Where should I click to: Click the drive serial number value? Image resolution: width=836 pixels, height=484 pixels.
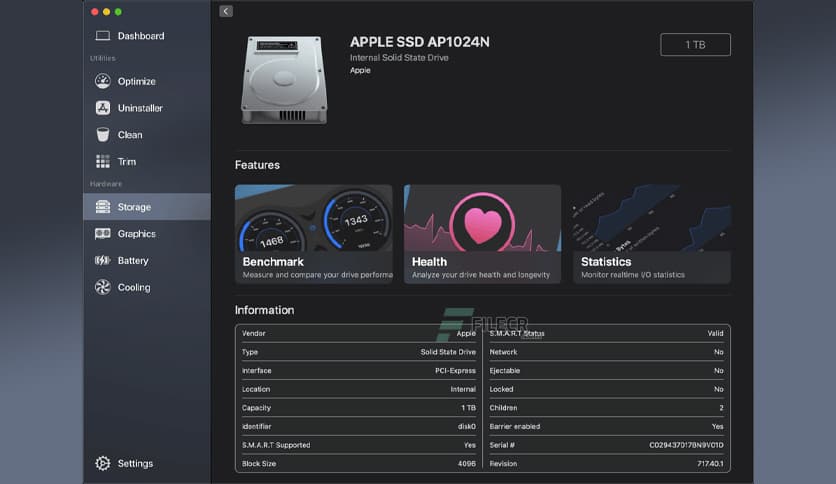click(686, 445)
